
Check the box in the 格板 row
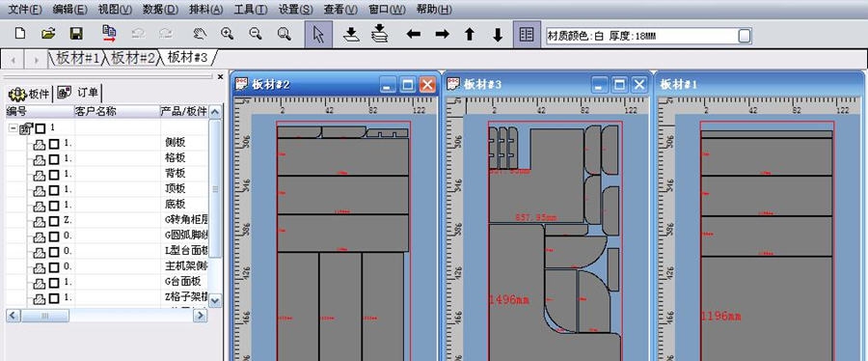click(54, 159)
